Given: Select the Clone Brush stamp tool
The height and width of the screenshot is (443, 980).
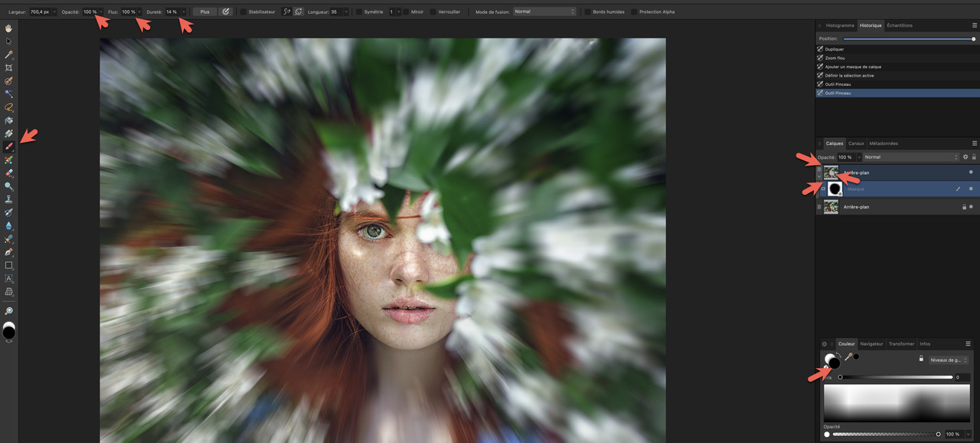Looking at the screenshot, I should pos(9,199).
